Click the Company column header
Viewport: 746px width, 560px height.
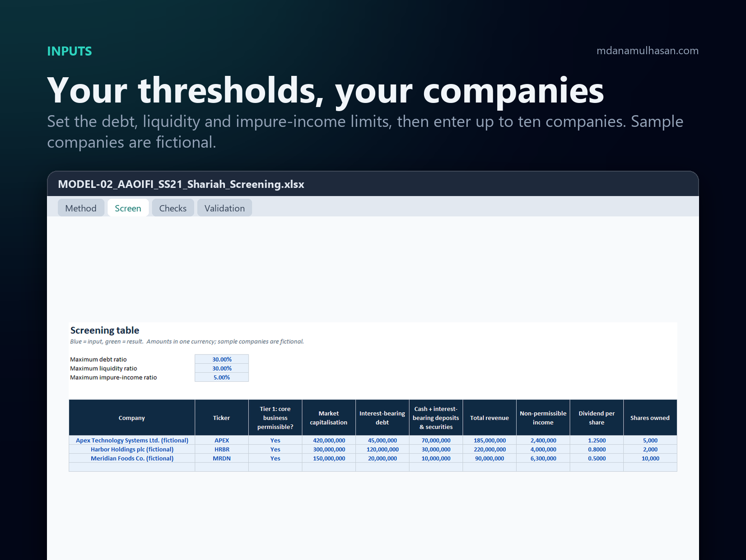[x=132, y=418]
